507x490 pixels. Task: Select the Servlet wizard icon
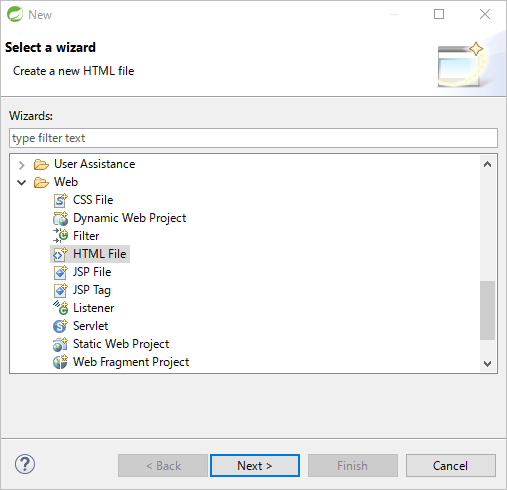pyautogui.click(x=60, y=326)
